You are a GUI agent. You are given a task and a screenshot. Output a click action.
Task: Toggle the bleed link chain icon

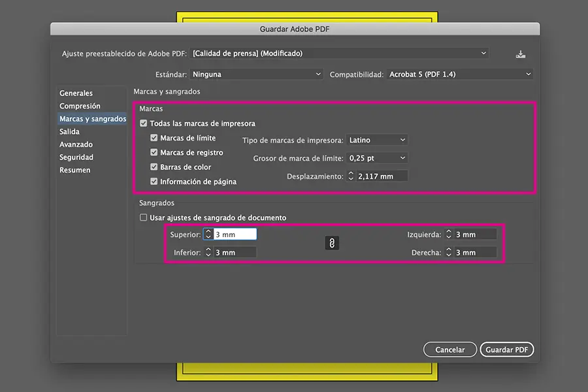[332, 243]
